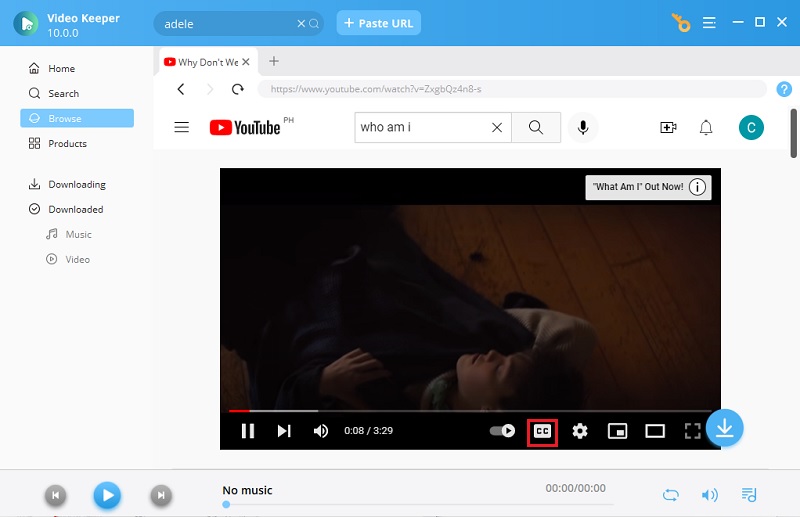
Task: Enter full screen video
Action: tap(692, 431)
